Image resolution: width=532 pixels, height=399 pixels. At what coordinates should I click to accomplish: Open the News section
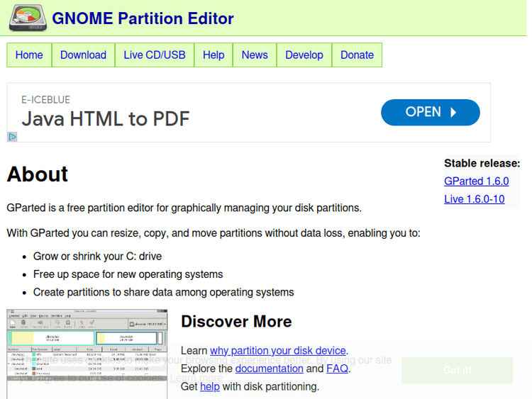tap(255, 55)
